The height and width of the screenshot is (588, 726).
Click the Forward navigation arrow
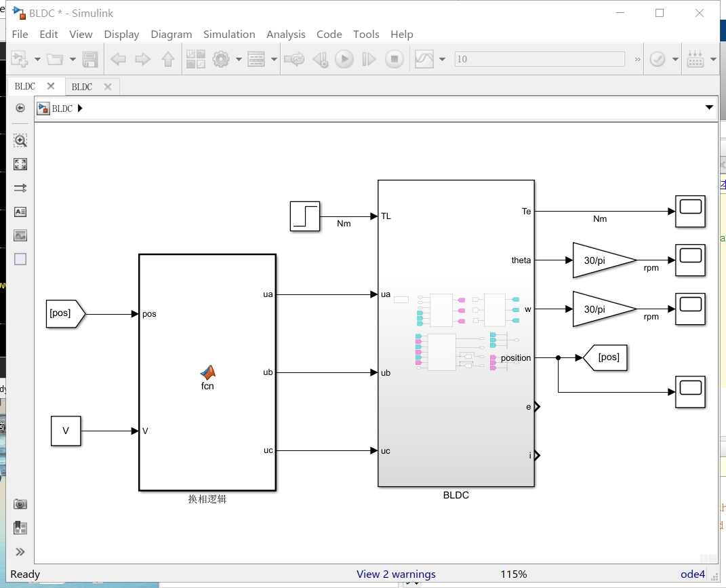click(142, 59)
